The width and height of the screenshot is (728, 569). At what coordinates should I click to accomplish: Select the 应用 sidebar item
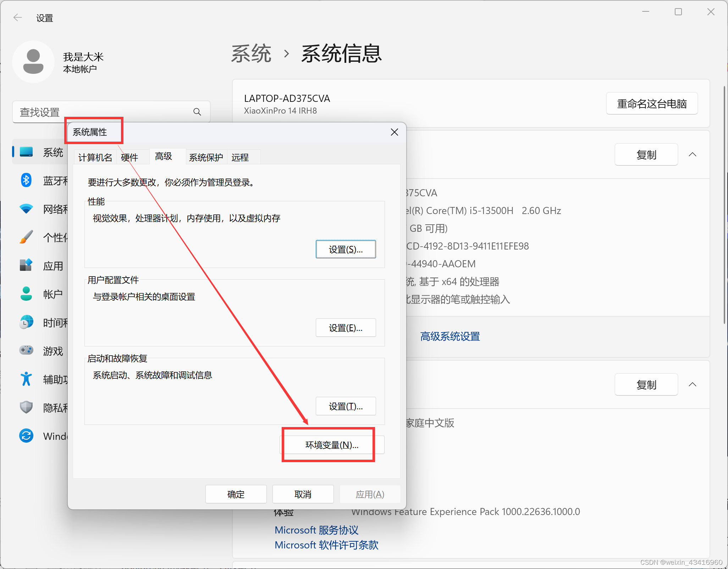pos(40,266)
